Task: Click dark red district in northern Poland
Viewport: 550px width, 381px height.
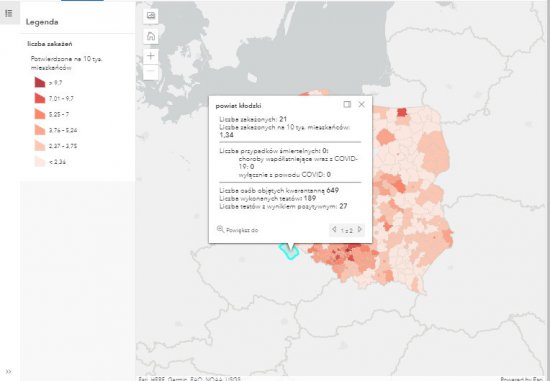Action: 402,112
